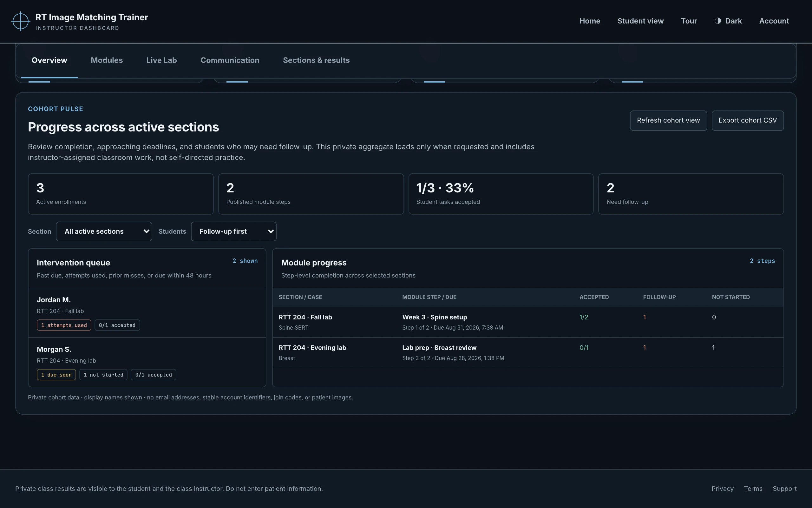
Task: Open the Live Lab tab
Action: click(x=161, y=60)
